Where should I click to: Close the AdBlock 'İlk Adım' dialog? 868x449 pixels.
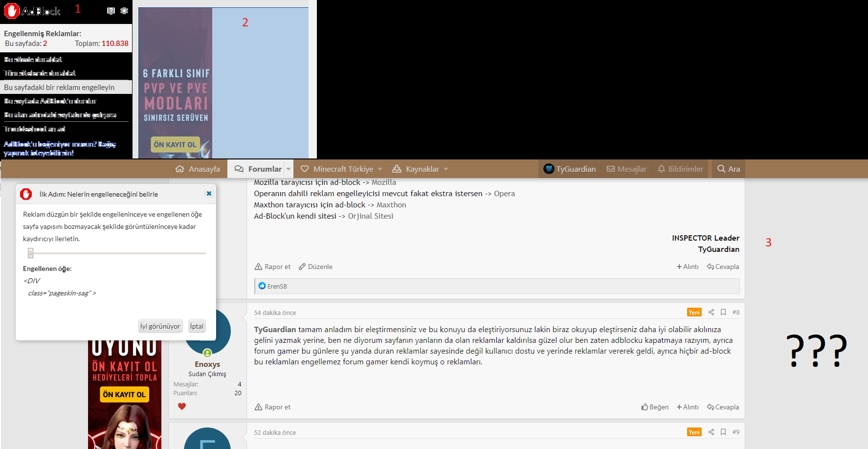pos(209,193)
